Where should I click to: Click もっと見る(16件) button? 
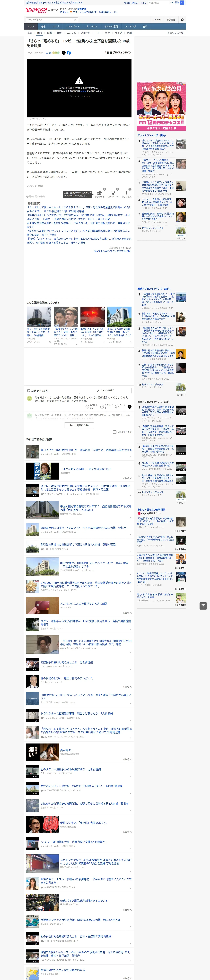(79, 425)
